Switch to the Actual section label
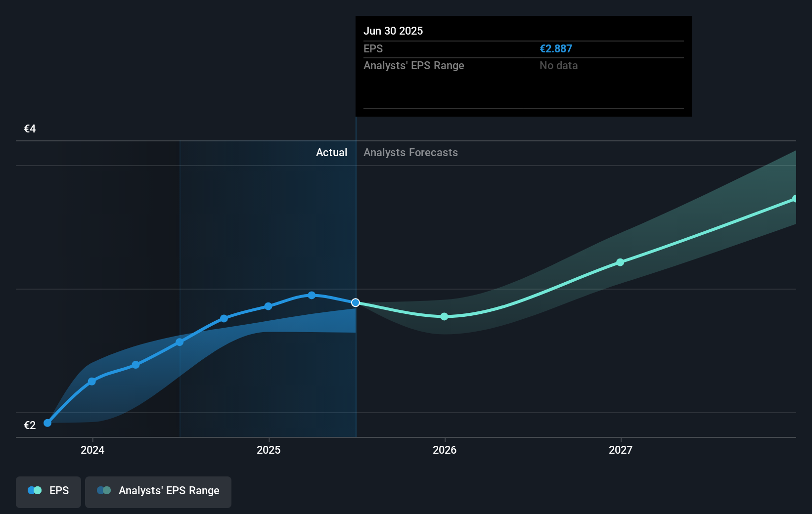812x514 pixels. (x=331, y=152)
